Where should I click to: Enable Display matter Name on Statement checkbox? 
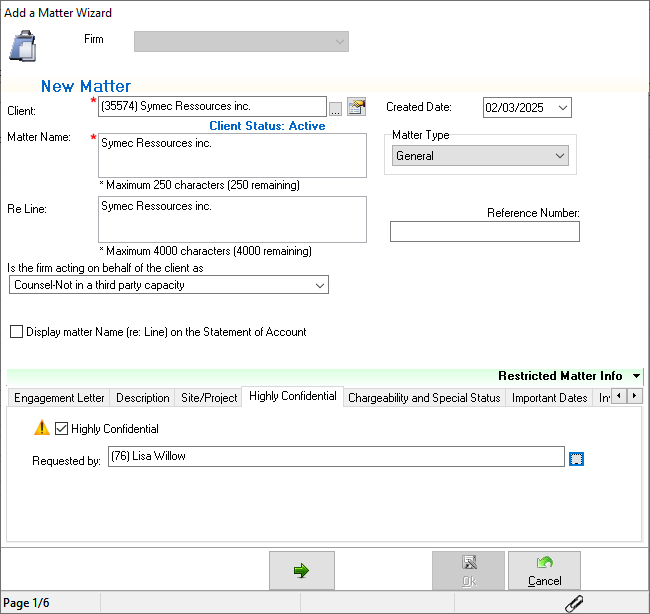pos(17,332)
